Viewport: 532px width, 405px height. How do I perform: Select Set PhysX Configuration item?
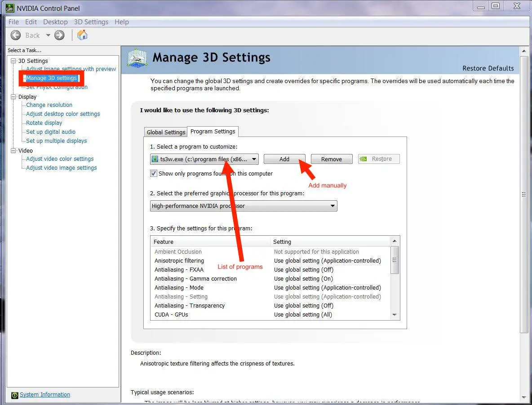coord(57,87)
